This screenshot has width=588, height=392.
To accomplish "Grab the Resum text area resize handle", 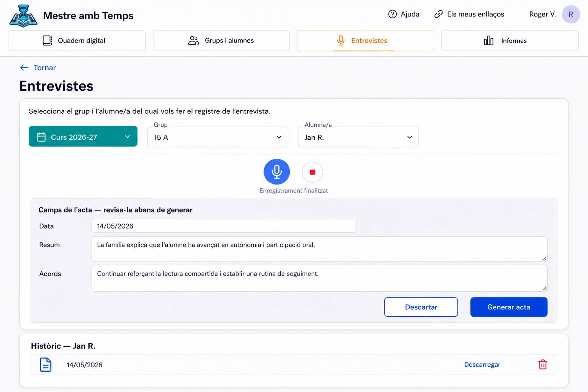I will [544, 259].
